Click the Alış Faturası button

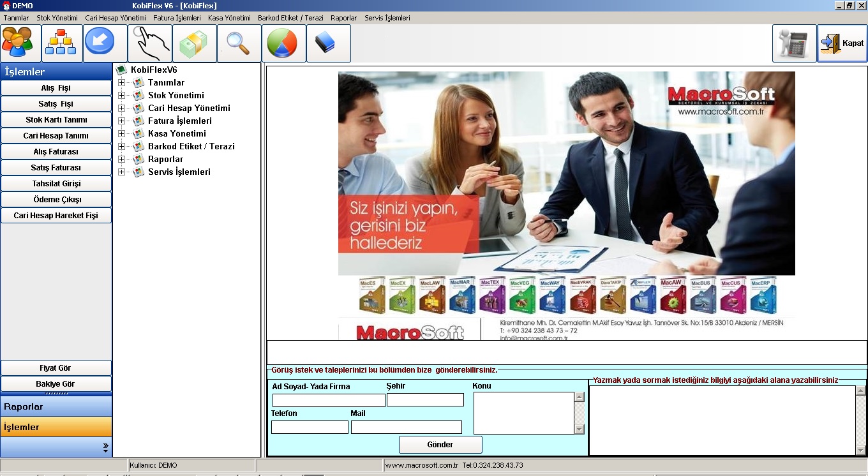point(56,152)
